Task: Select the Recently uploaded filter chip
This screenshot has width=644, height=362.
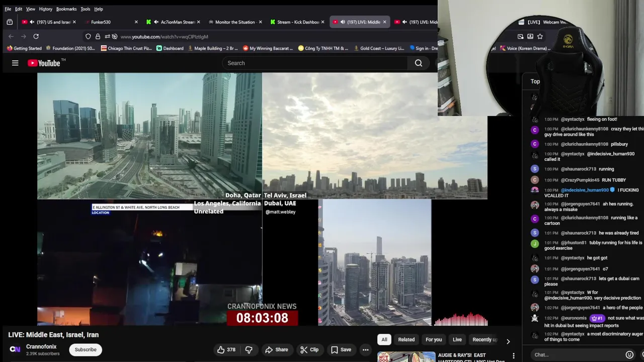Action: pos(485,339)
